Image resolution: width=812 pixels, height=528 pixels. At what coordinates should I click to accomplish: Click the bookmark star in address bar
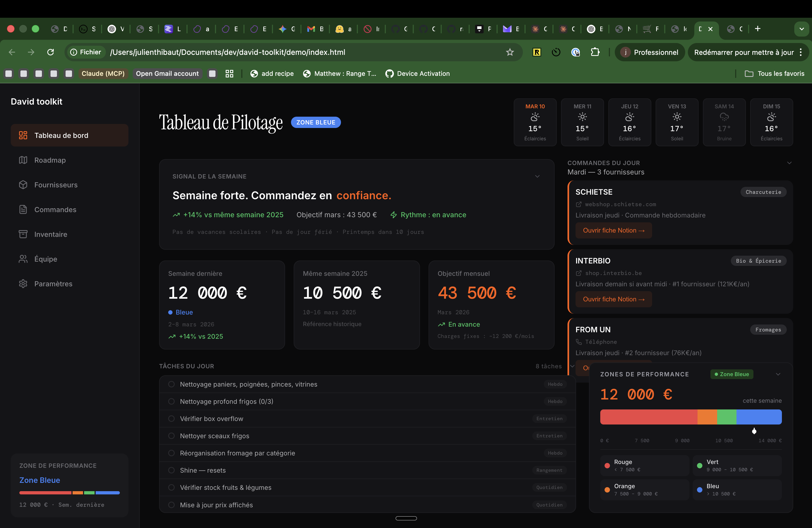[509, 52]
